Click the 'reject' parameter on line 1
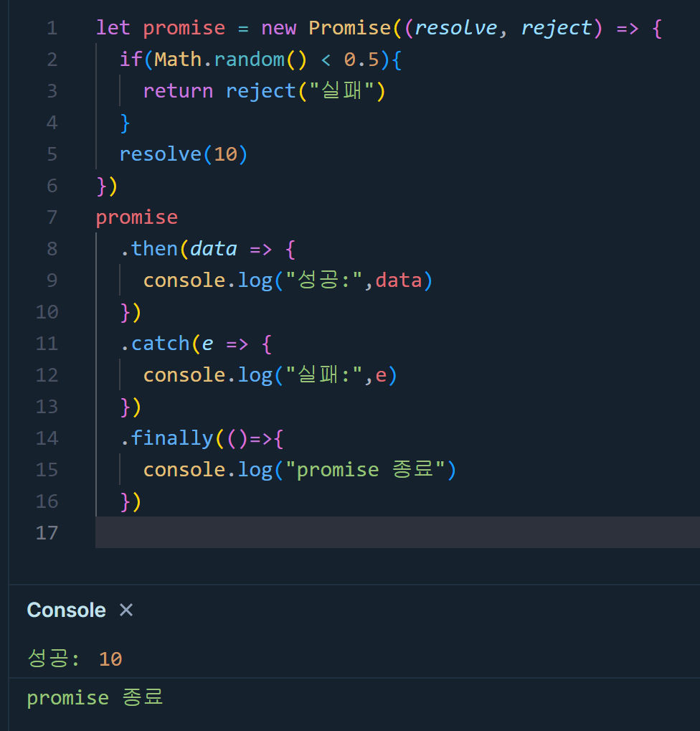 click(556, 28)
